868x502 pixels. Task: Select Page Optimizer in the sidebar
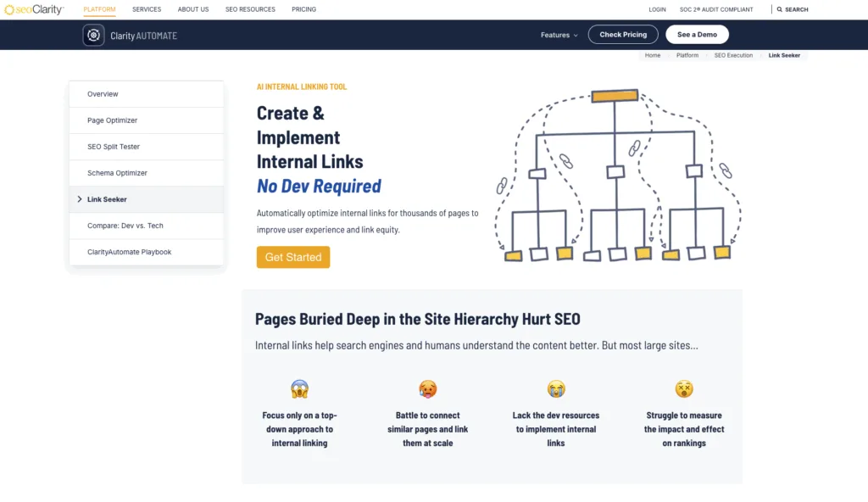pos(112,120)
